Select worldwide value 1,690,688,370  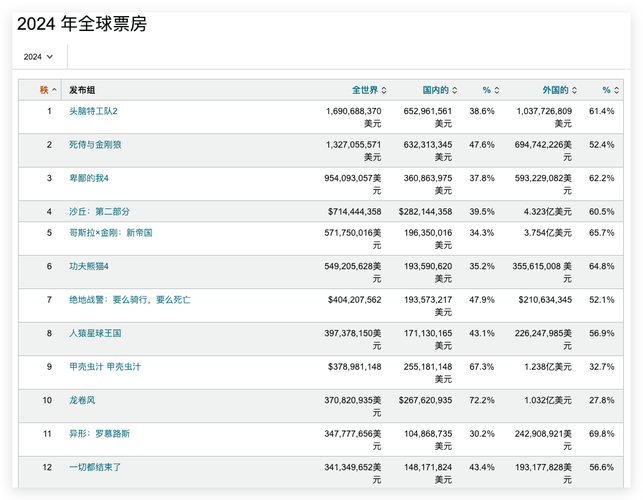click(353, 111)
